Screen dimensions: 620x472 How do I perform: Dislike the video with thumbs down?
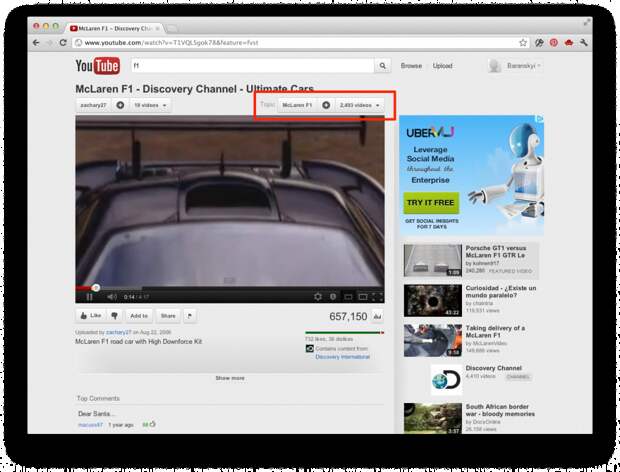point(114,315)
